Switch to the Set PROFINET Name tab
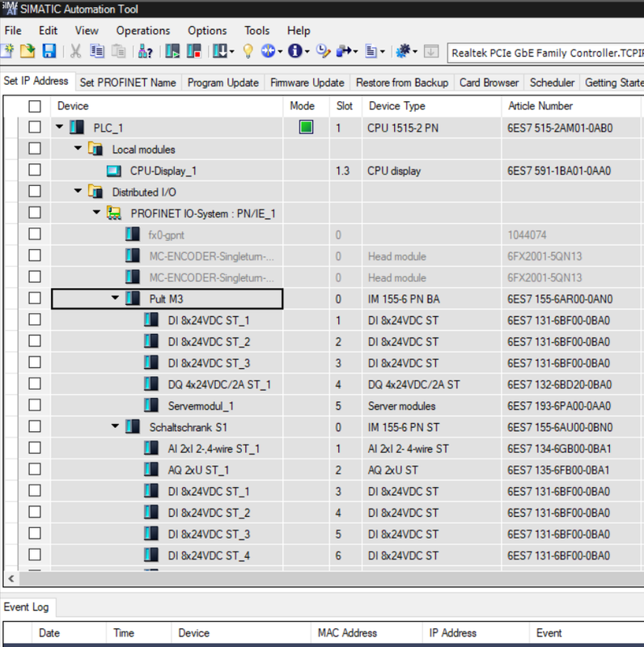This screenshot has width=644, height=647. [x=128, y=82]
